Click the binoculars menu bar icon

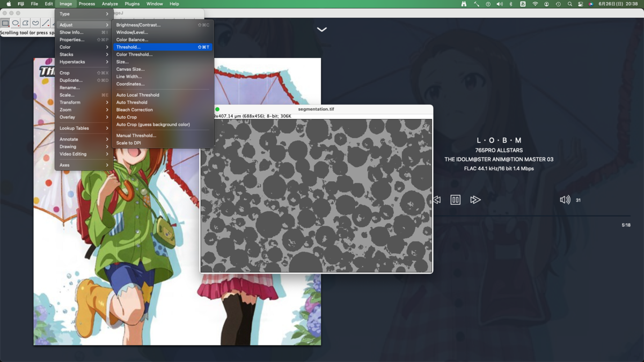coord(464,4)
